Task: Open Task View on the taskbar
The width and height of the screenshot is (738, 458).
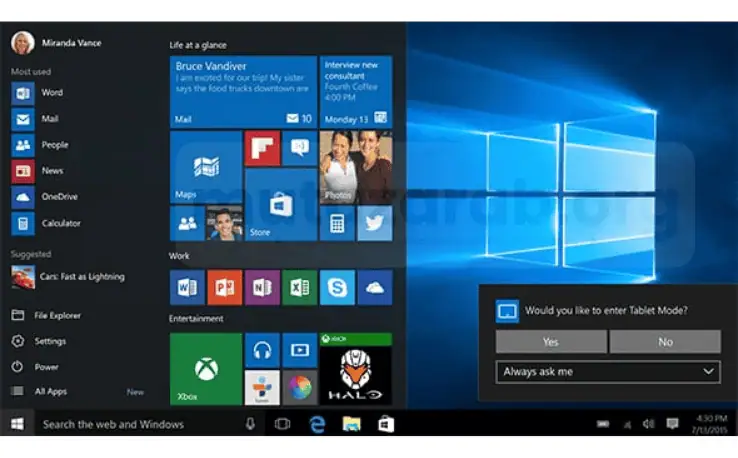Action: [282, 424]
